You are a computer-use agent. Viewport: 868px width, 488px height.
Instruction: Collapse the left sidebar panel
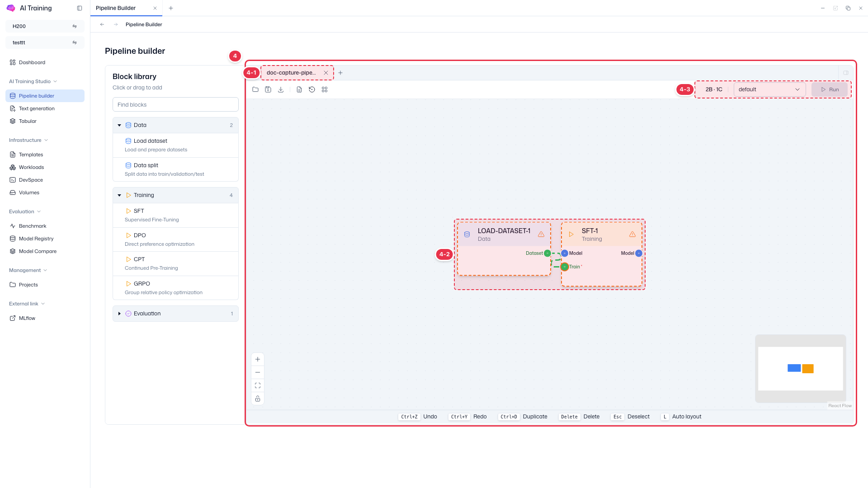click(x=80, y=8)
